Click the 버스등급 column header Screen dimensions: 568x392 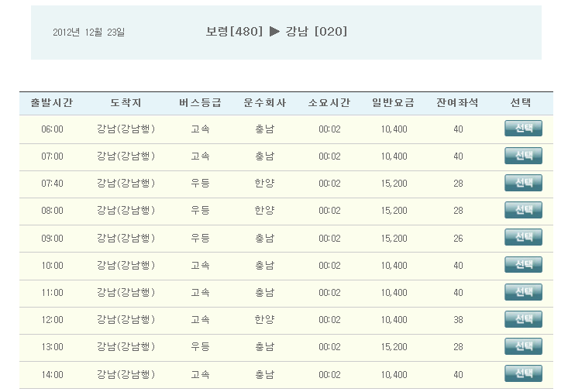pos(200,103)
